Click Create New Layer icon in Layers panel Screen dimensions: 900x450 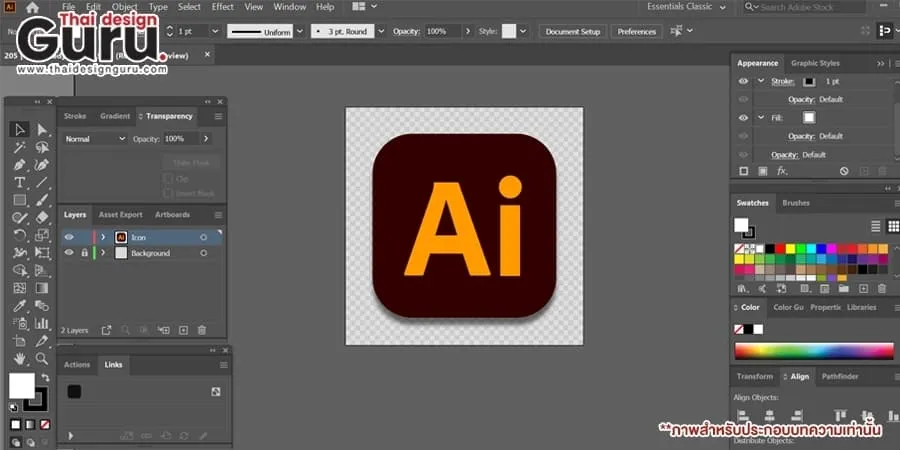pyautogui.click(x=183, y=330)
